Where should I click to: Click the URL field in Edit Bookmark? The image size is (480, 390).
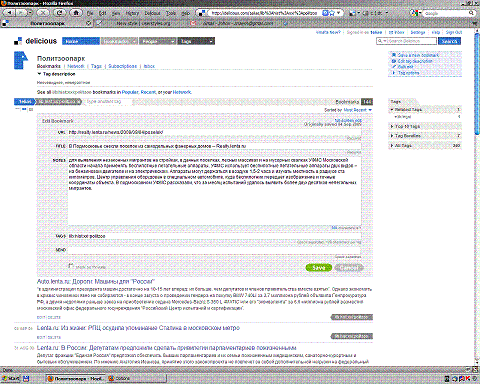point(214,132)
